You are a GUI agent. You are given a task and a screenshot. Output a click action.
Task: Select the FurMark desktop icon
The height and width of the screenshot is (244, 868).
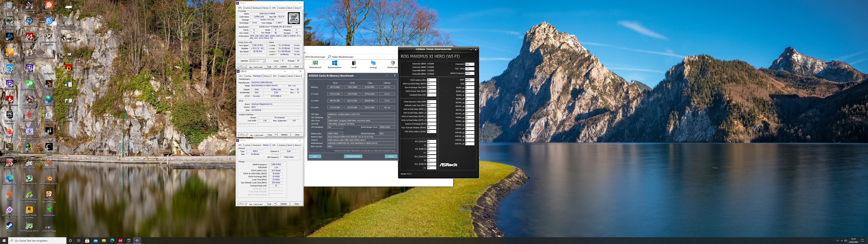(69, 69)
